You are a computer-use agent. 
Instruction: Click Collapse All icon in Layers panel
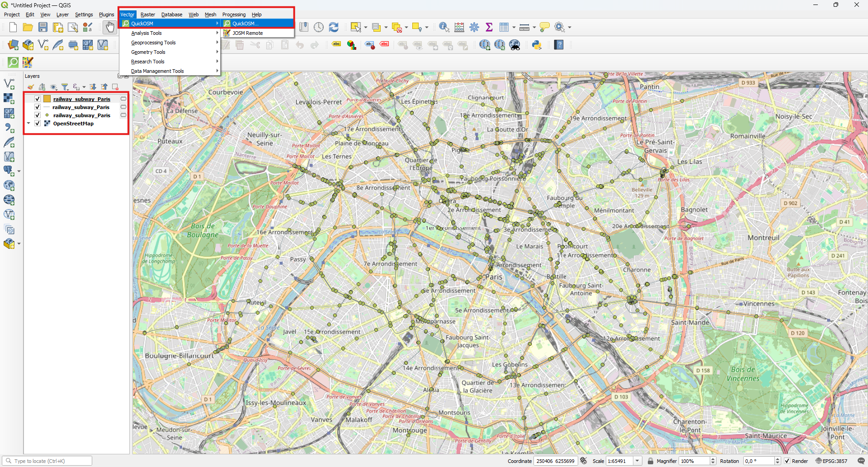pos(104,87)
